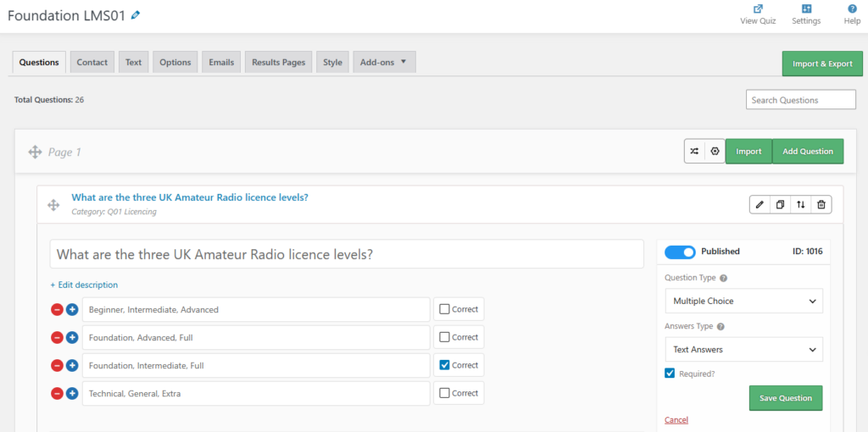Click the Page 1 Import button
868x432 pixels.
click(x=748, y=151)
